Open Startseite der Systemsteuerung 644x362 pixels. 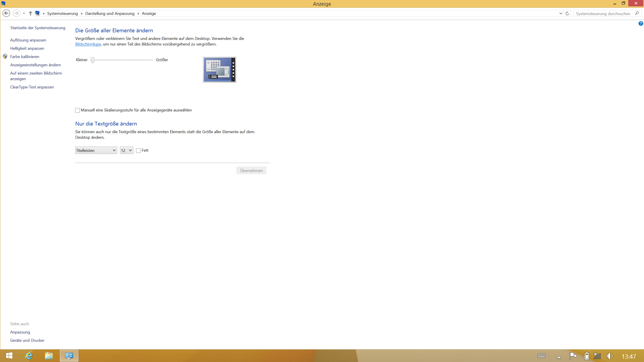coord(38,28)
